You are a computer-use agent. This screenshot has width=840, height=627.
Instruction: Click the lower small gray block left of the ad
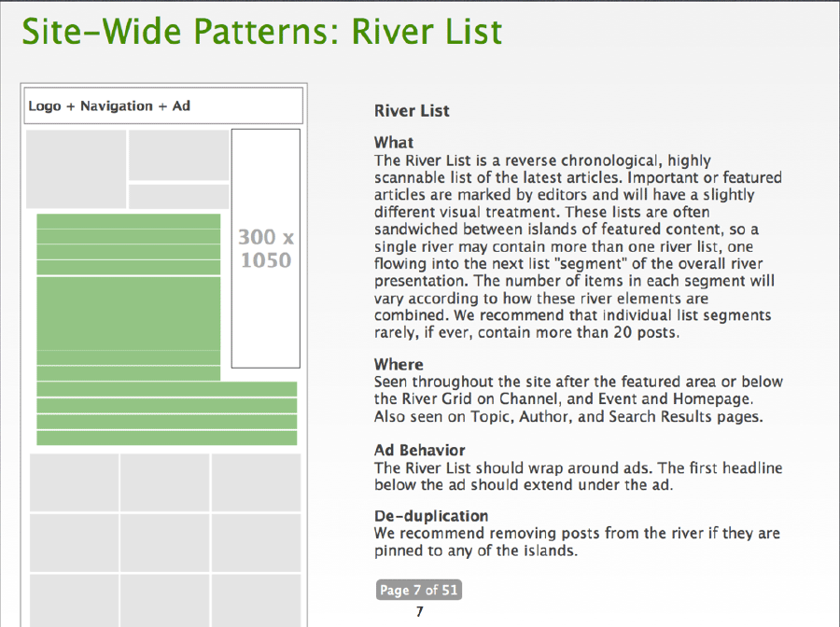[178, 197]
